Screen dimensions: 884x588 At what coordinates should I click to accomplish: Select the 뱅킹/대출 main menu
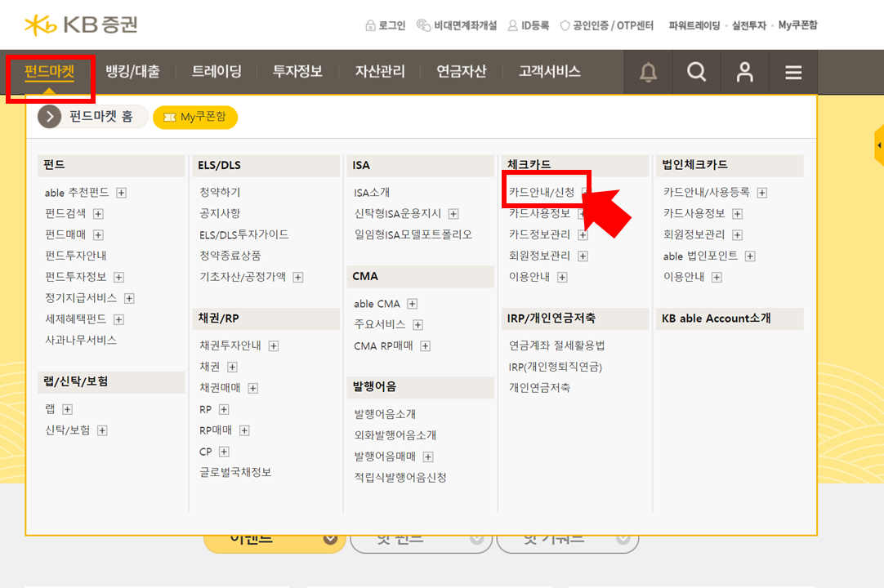pos(133,72)
